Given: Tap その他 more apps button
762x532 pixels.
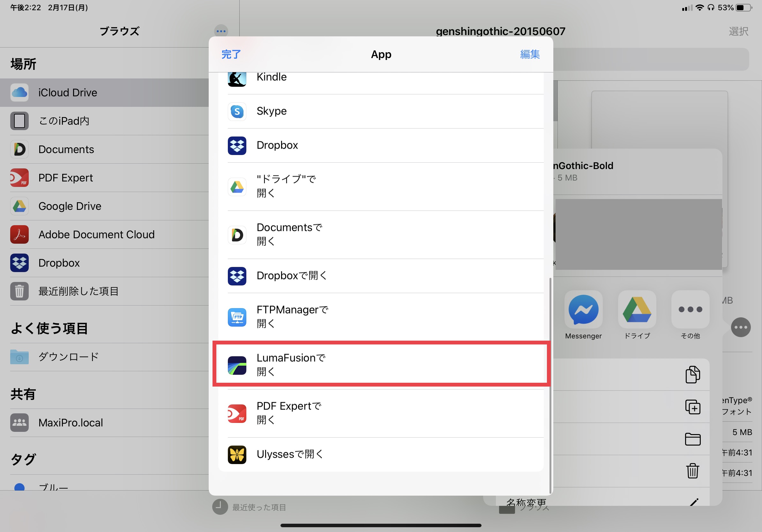Looking at the screenshot, I should pyautogui.click(x=690, y=314).
